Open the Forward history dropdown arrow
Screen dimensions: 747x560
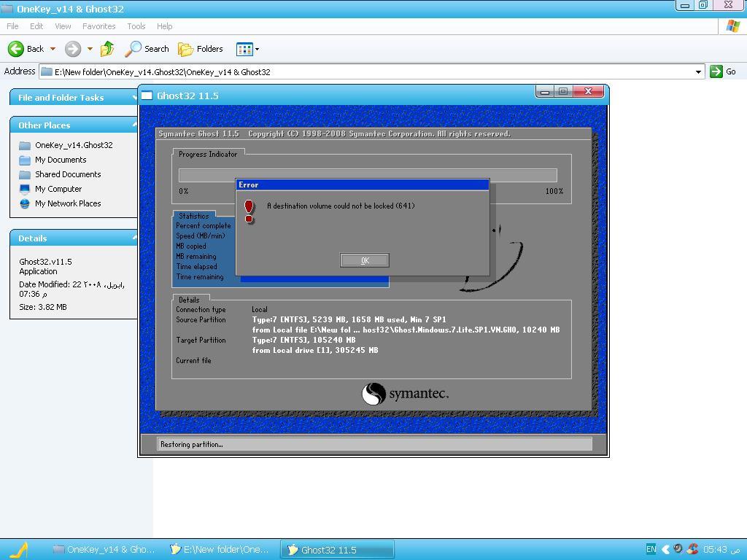pyautogui.click(x=90, y=49)
